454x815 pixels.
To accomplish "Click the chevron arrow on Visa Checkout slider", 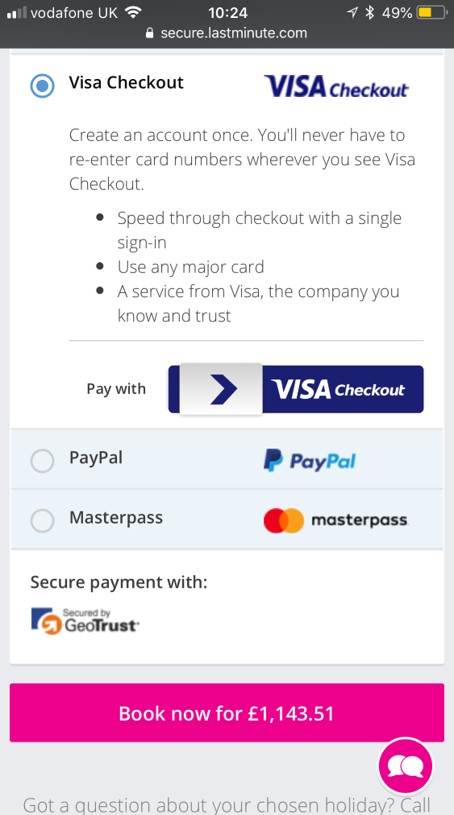I will [224, 389].
